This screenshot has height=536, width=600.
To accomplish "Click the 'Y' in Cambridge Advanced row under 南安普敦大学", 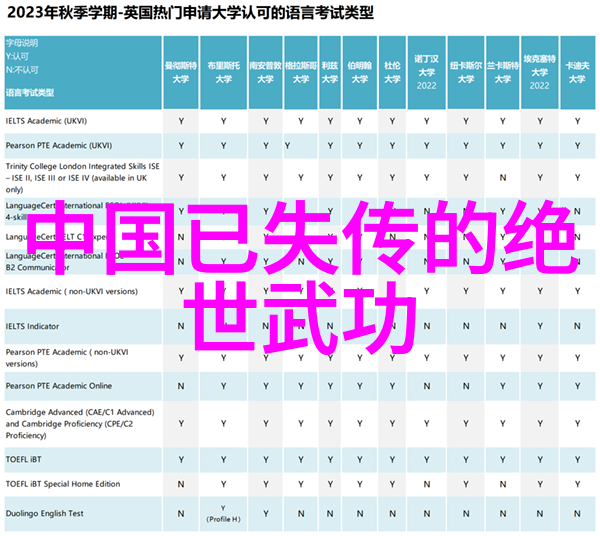I will point(266,424).
